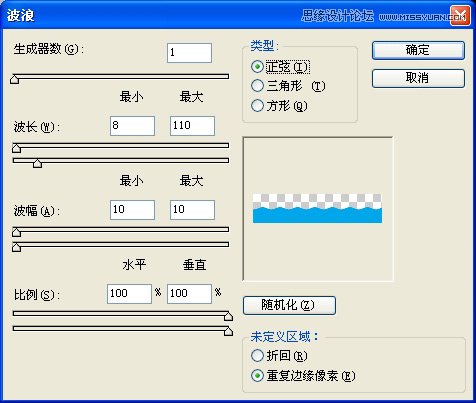
Task: Click the vertical scale slider handle
Action: point(228,331)
